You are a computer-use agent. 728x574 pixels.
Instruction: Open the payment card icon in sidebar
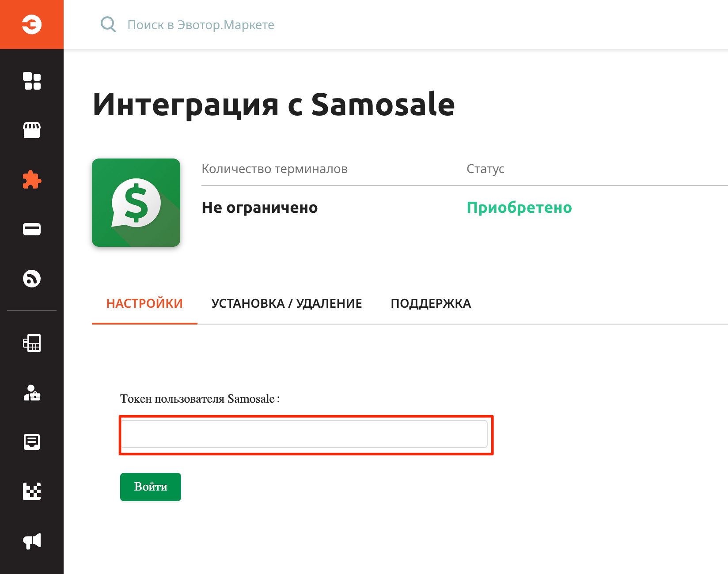[32, 229]
